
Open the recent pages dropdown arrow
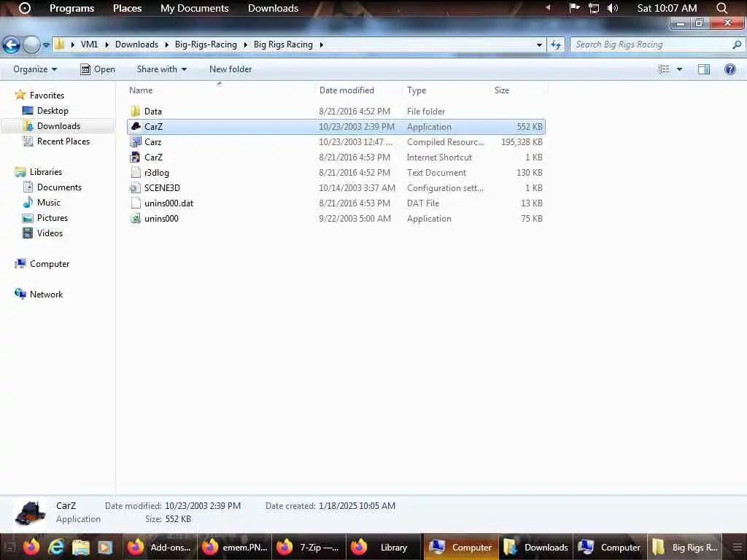click(46, 44)
